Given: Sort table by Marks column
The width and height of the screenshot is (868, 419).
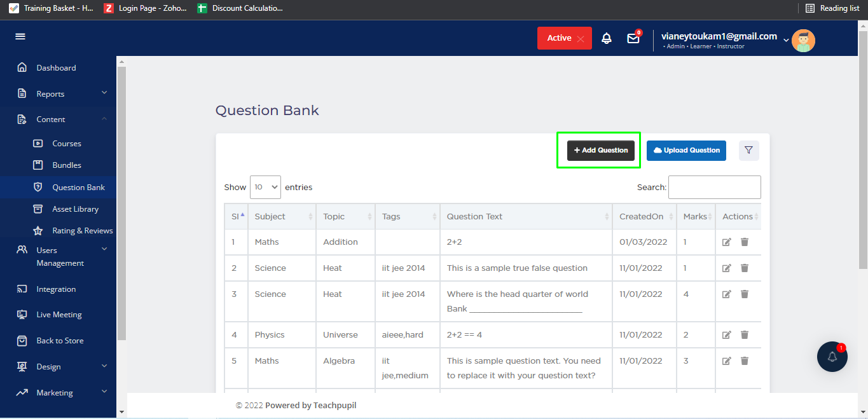Looking at the screenshot, I should 695,217.
